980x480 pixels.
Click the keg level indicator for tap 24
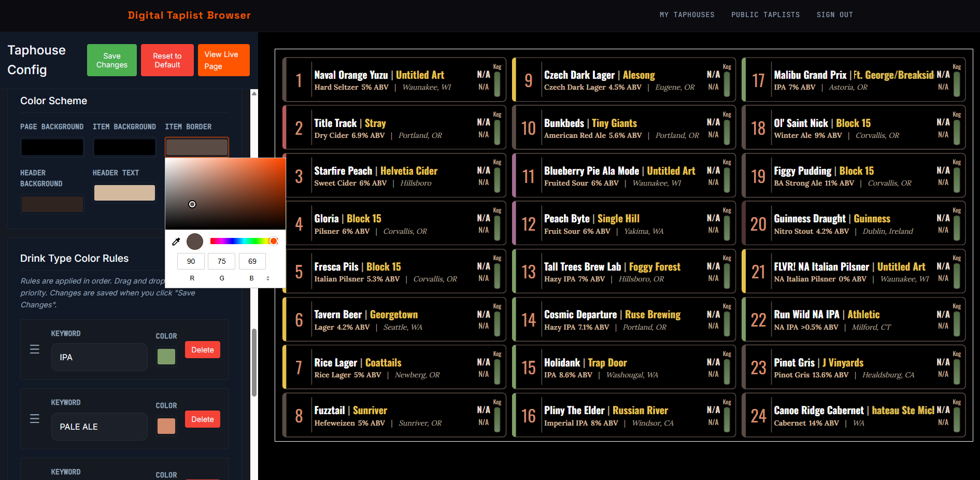[x=957, y=419]
